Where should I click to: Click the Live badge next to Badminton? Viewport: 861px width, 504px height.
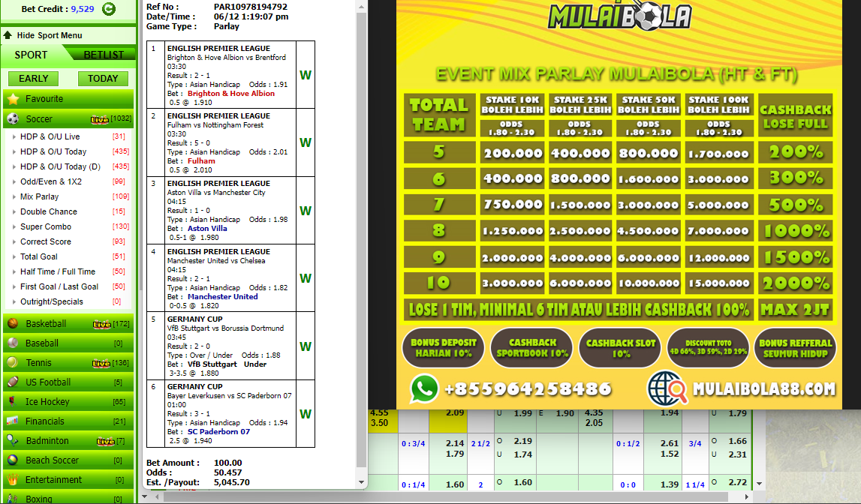point(105,441)
